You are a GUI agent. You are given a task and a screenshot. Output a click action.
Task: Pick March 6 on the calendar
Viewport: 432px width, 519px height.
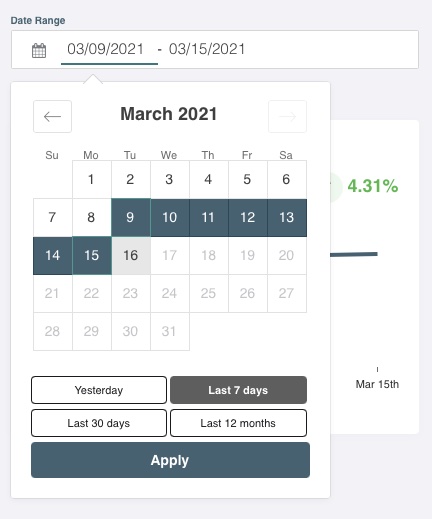click(x=287, y=180)
